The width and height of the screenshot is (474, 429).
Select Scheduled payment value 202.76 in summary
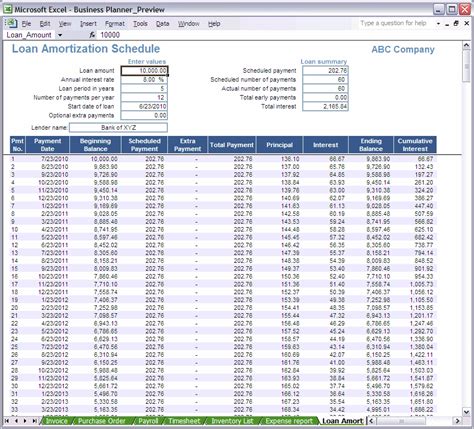(x=325, y=71)
